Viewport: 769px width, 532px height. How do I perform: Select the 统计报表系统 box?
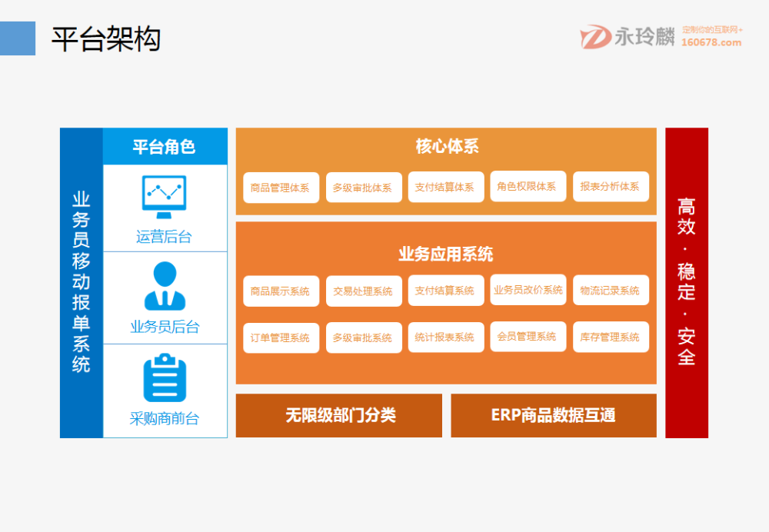[446, 337]
